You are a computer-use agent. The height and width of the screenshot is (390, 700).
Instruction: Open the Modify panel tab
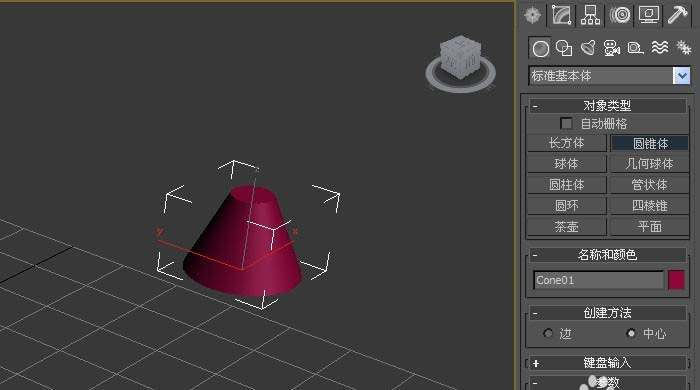[561, 15]
